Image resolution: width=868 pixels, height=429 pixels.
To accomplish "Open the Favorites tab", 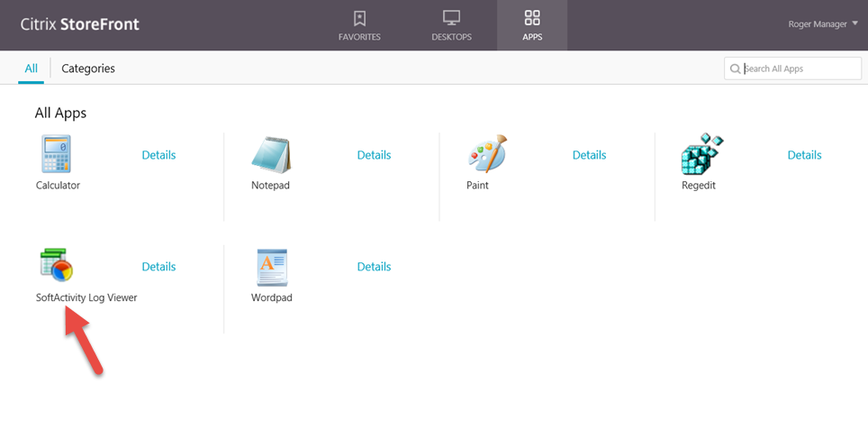I will point(359,25).
